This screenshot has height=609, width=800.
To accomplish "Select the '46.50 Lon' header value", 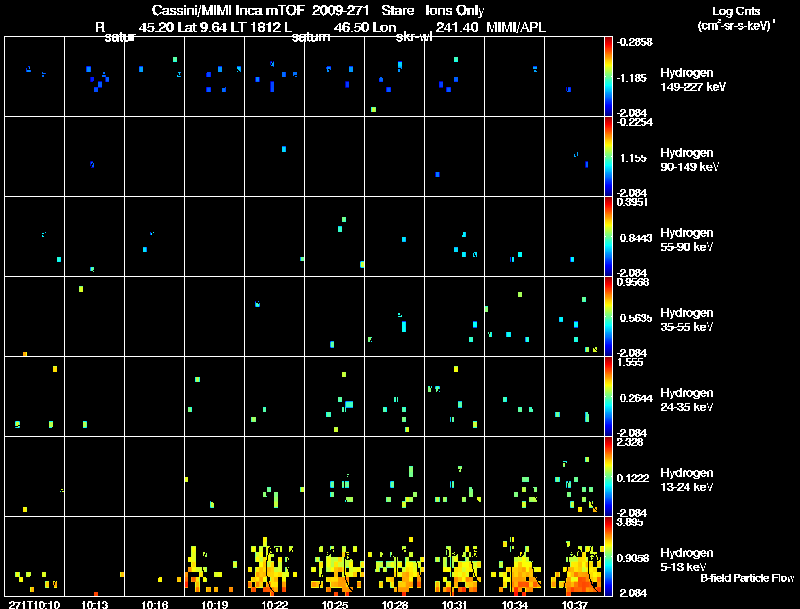I will (365, 27).
